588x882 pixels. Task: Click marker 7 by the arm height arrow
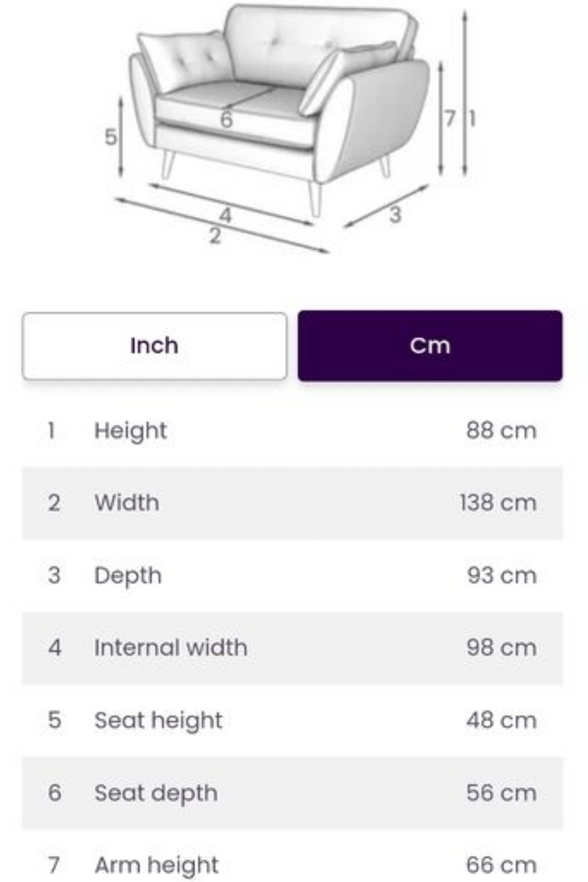pyautogui.click(x=451, y=118)
